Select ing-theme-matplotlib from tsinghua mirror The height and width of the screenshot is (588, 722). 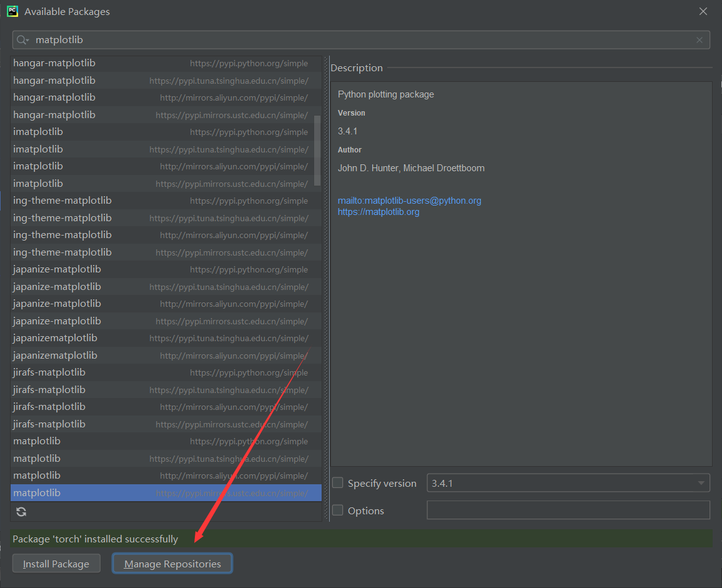(166, 218)
